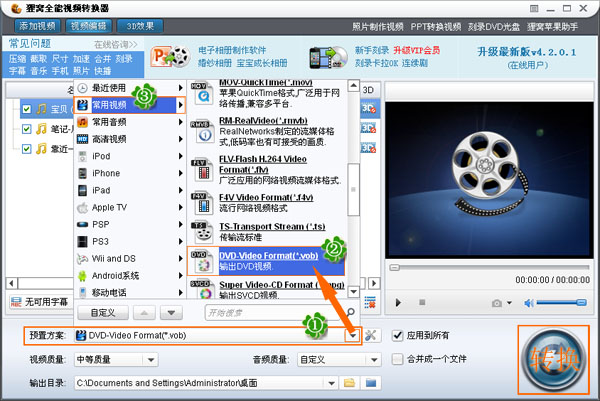Click the format list scroll down arrow
This screenshot has width=600, height=401.
354,292
